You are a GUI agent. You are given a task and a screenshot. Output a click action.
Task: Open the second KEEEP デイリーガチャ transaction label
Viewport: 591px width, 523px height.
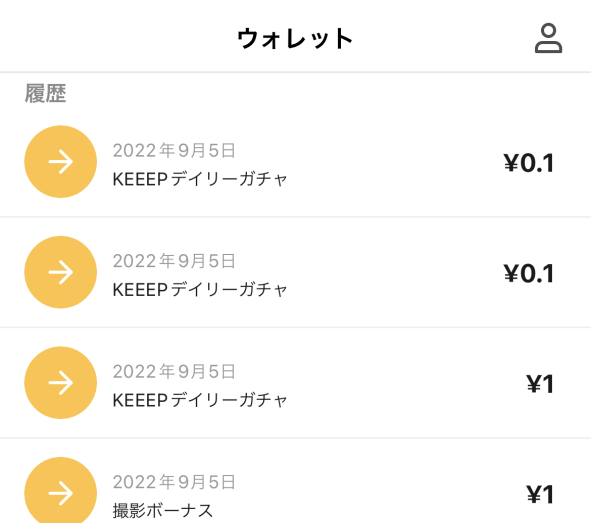tap(200, 289)
